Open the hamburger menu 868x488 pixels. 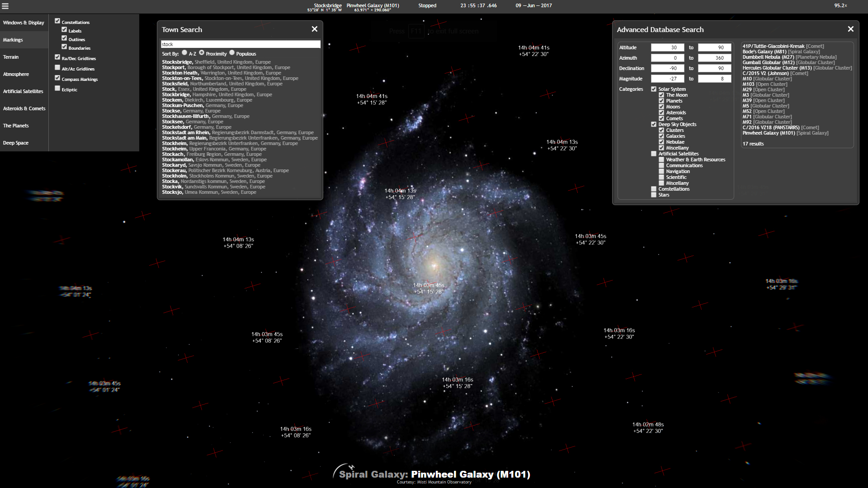6,6
